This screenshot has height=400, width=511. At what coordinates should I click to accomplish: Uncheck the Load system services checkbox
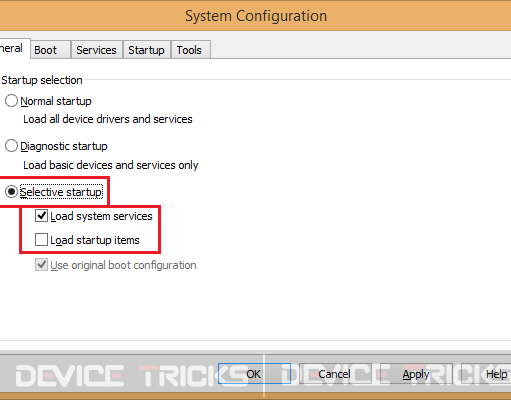(x=41, y=216)
